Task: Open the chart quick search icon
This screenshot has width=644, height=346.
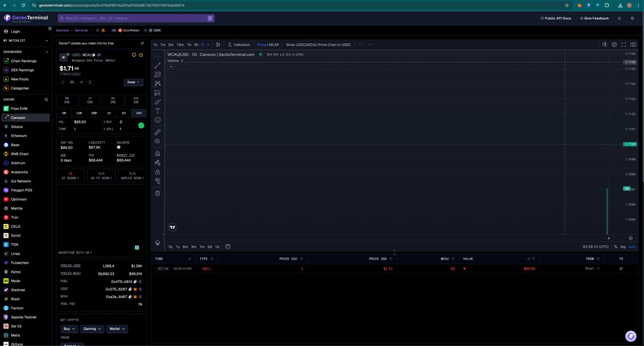Action: point(605,45)
